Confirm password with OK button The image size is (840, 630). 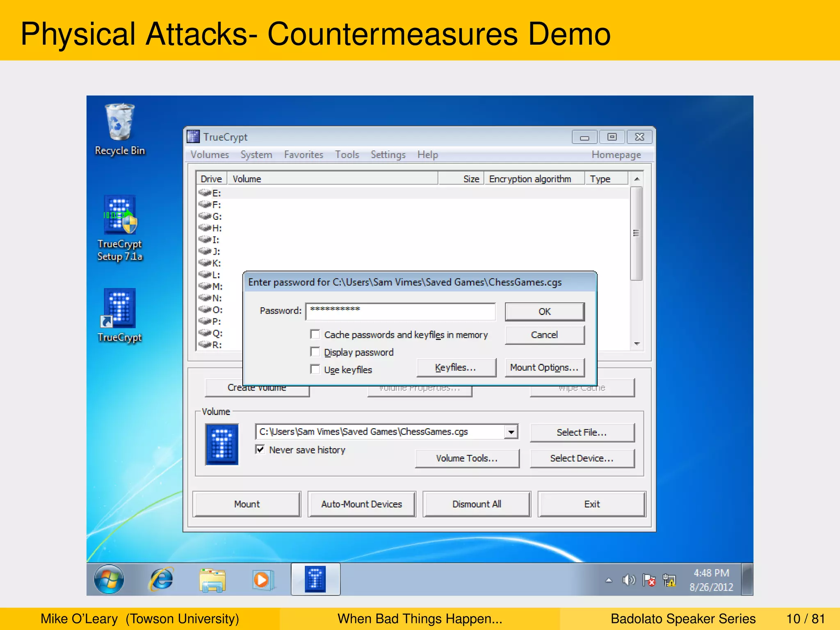545,312
